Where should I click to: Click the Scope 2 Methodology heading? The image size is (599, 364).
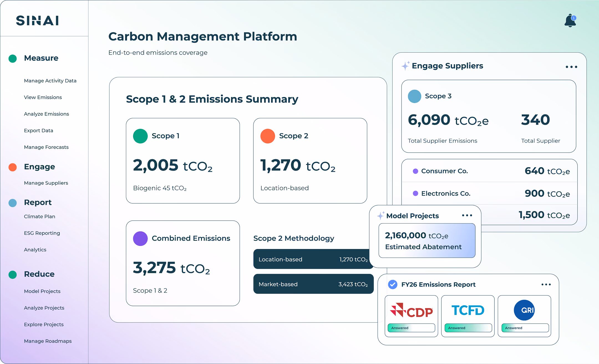pos(294,238)
